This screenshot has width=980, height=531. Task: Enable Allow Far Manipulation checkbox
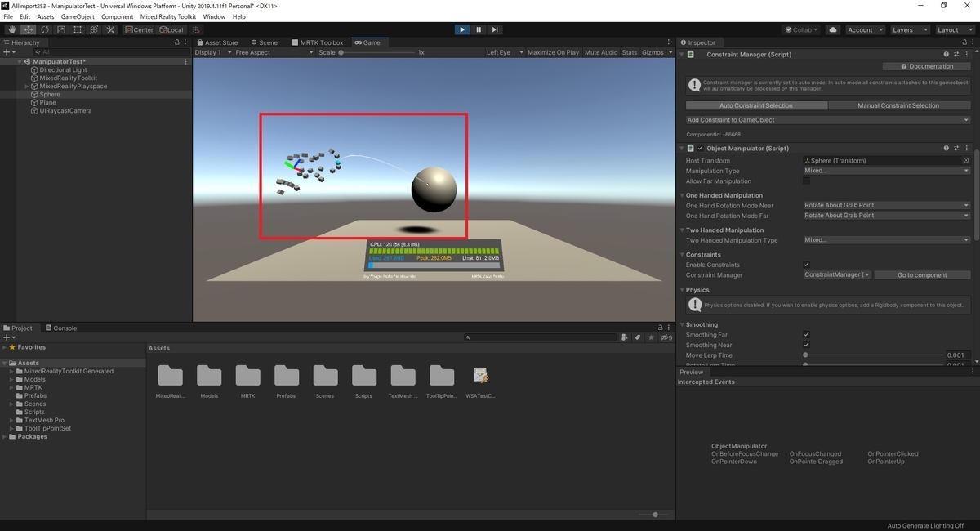(x=806, y=181)
